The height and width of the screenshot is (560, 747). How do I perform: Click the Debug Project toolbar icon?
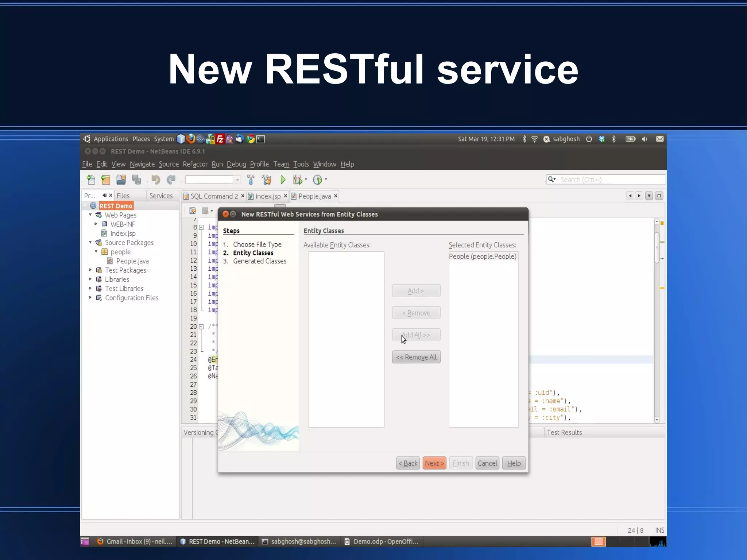(x=298, y=179)
